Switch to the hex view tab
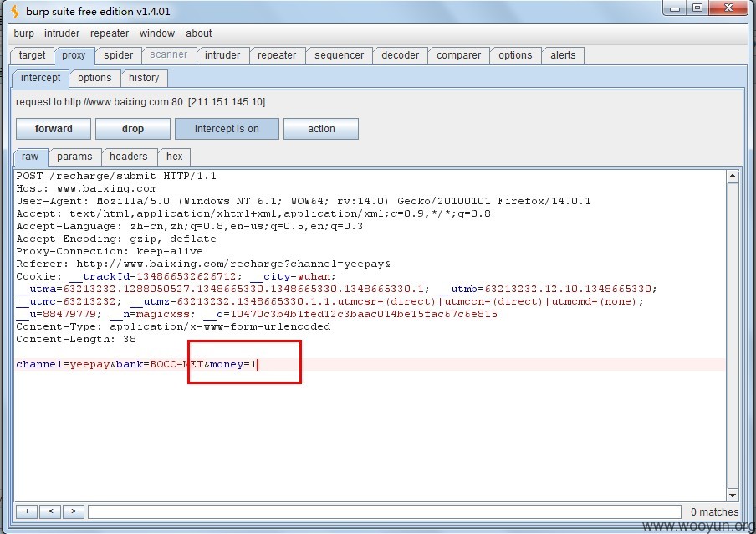The image size is (756, 534). point(174,157)
